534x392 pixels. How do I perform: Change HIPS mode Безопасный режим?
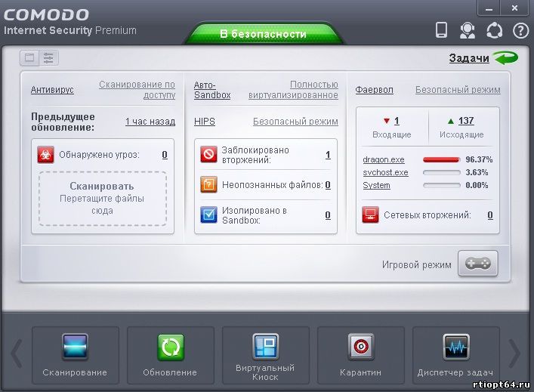pyautogui.click(x=295, y=122)
